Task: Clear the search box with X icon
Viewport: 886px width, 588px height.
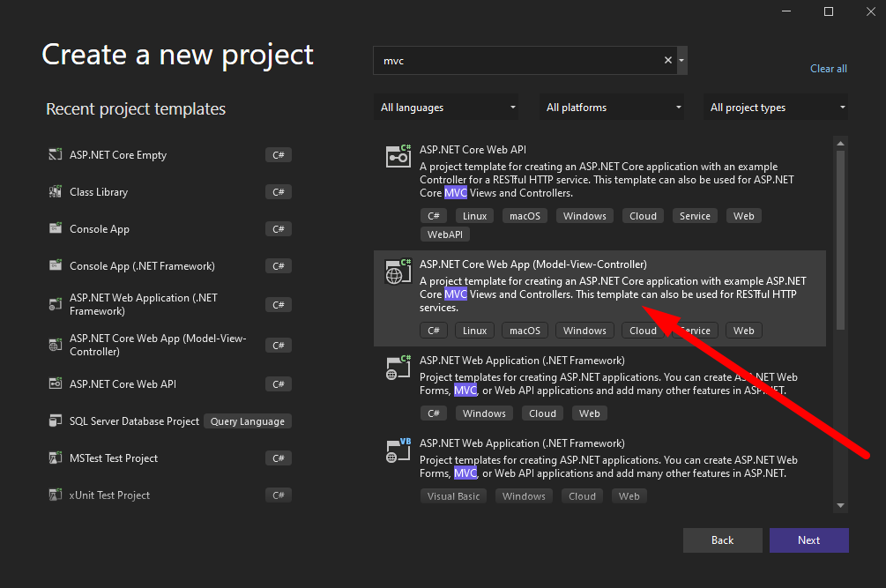Action: click(x=668, y=61)
